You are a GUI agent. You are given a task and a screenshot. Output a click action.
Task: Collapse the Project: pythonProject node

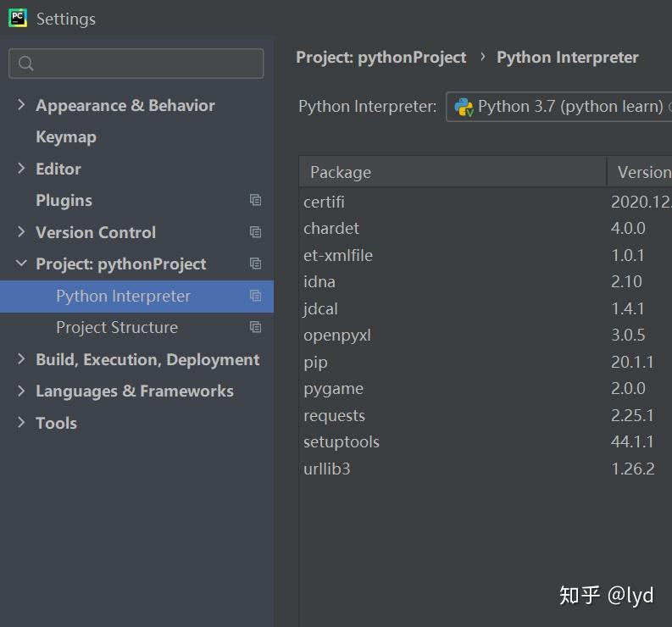point(21,264)
